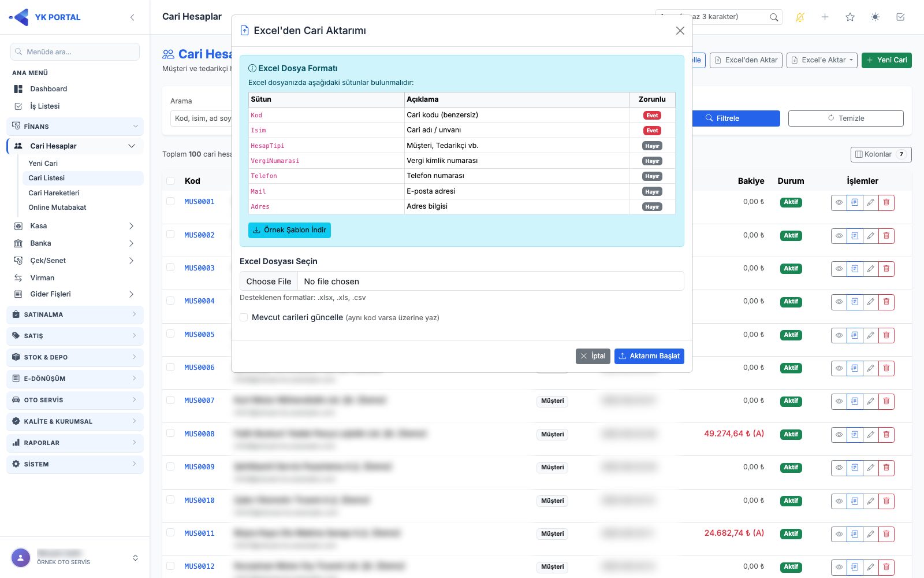The width and height of the screenshot is (924, 578).
Task: Go to İş Listesi
Action: (45, 106)
